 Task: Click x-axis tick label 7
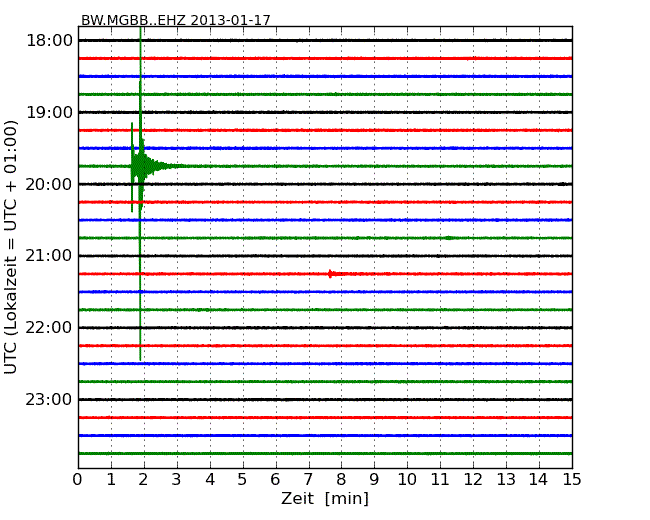click(x=308, y=480)
